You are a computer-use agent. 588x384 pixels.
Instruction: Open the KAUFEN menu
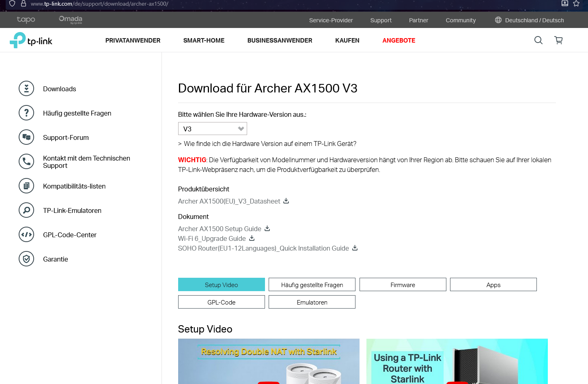tap(347, 40)
